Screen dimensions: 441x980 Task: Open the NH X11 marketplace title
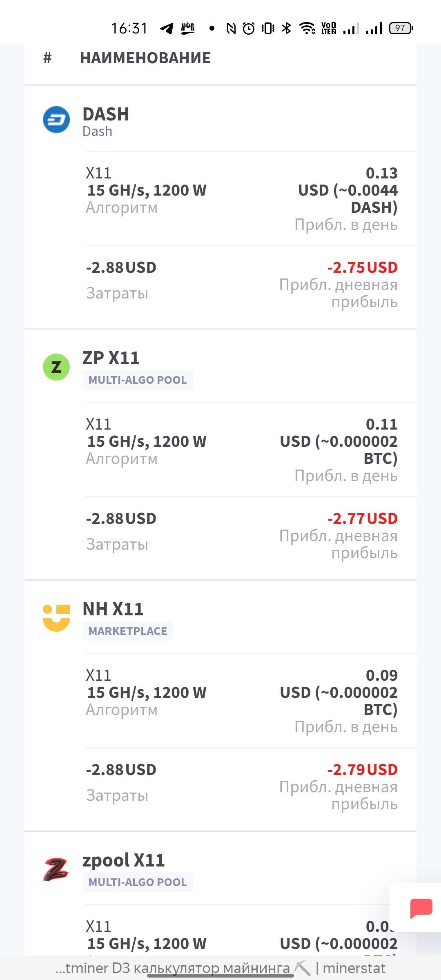(x=113, y=609)
